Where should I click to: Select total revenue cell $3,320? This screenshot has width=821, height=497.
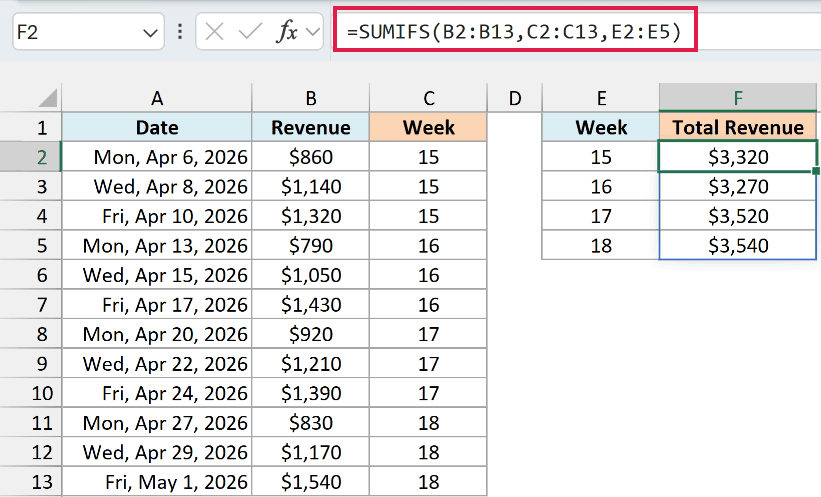coord(738,157)
